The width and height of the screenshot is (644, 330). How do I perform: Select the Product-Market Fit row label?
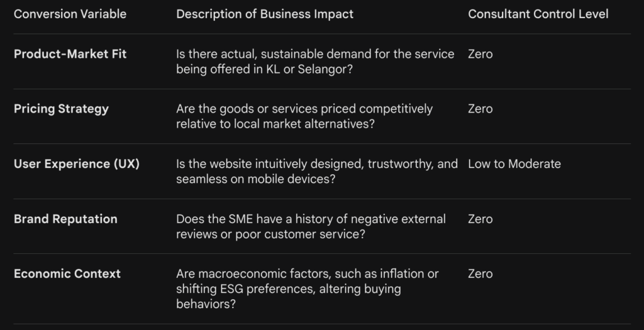click(x=70, y=54)
